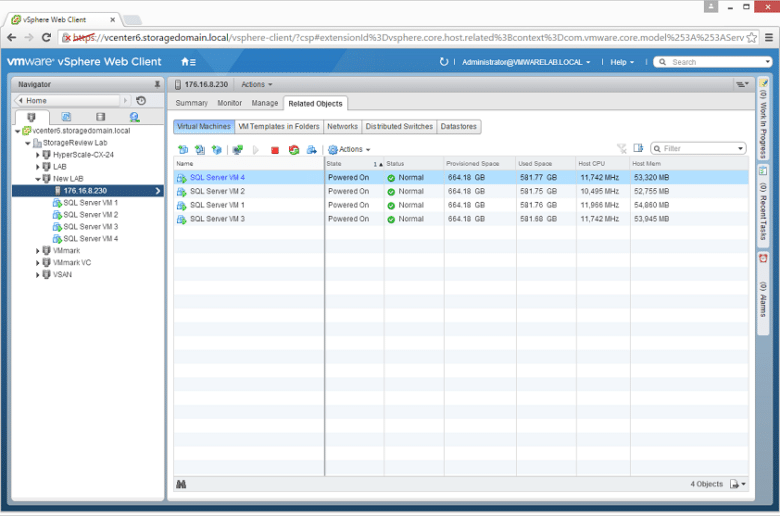Screen dimensions: 780x516
Task: Go back in the browser
Action: pyautogui.click(x=12, y=37)
